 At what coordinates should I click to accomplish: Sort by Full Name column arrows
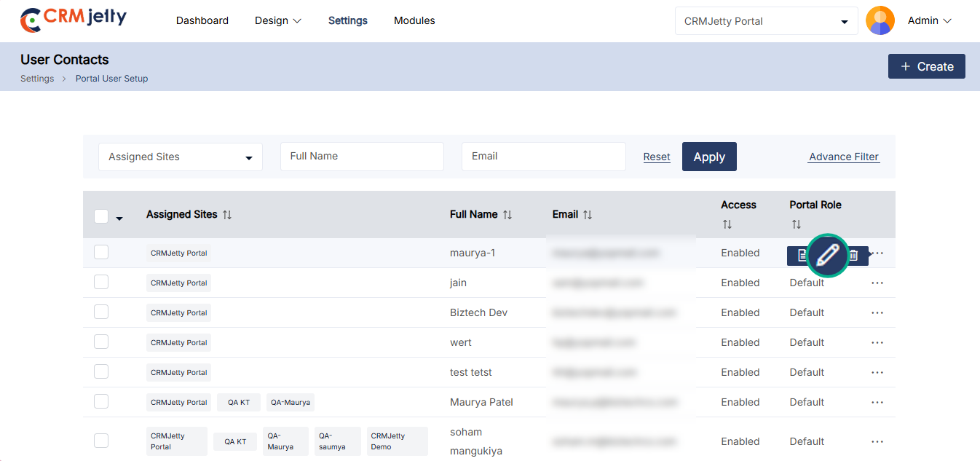tap(507, 215)
